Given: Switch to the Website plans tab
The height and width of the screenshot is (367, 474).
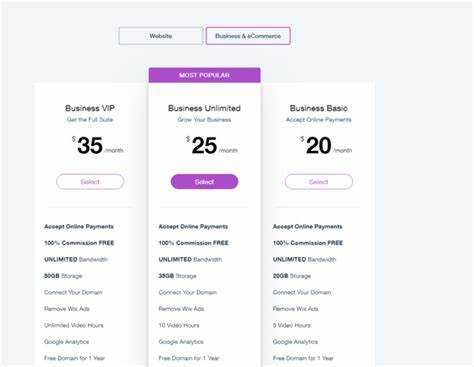Looking at the screenshot, I should pos(161,36).
